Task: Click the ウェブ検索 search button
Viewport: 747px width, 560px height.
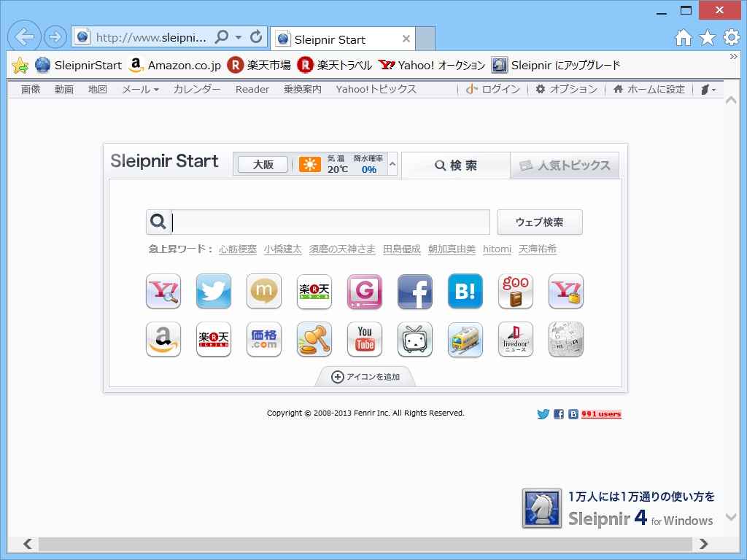Action: point(538,222)
